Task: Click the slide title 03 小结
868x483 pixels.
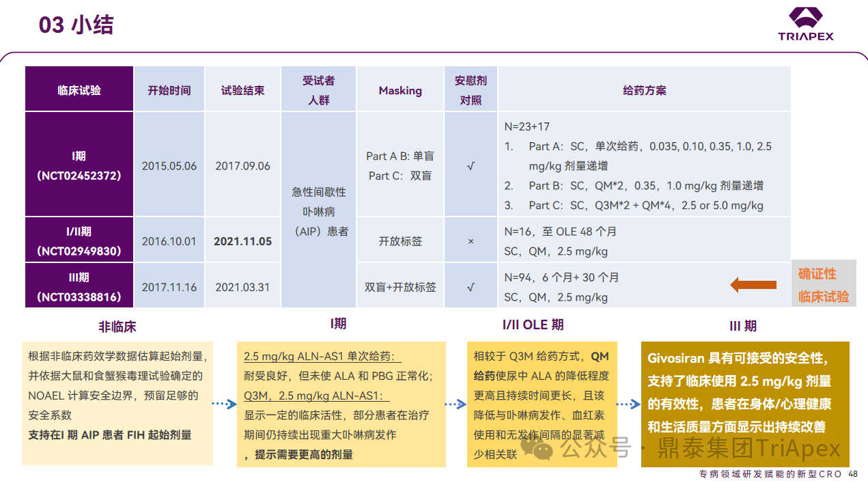Action: 76,25
